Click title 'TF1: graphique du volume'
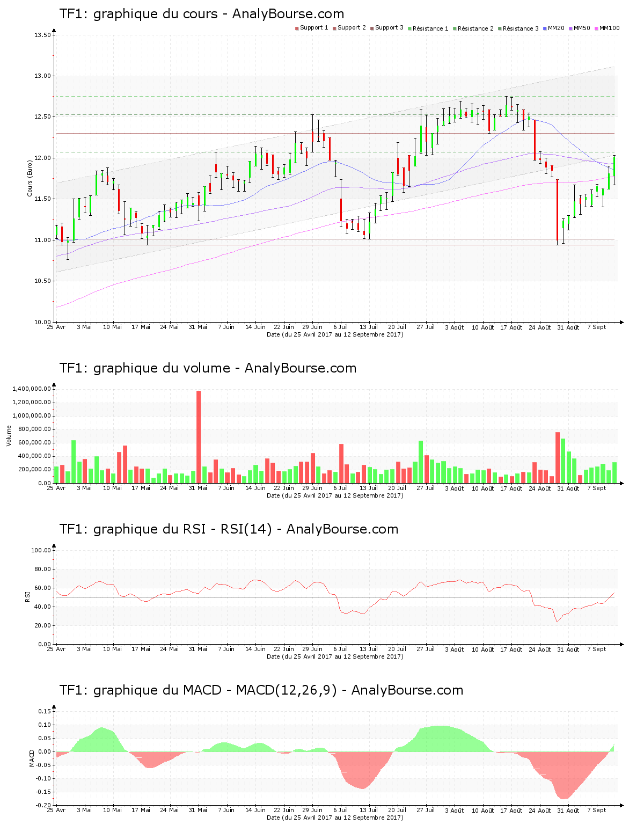This screenshot has height=832, width=644. tap(145, 368)
